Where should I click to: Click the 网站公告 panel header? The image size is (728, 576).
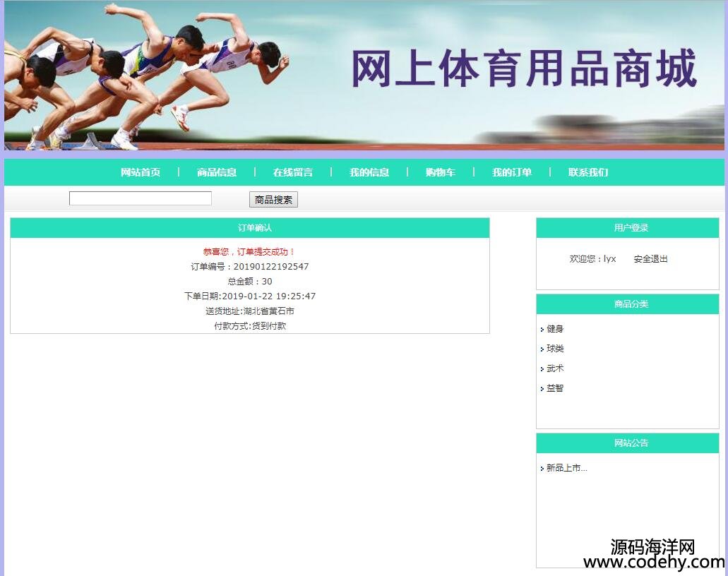628,443
